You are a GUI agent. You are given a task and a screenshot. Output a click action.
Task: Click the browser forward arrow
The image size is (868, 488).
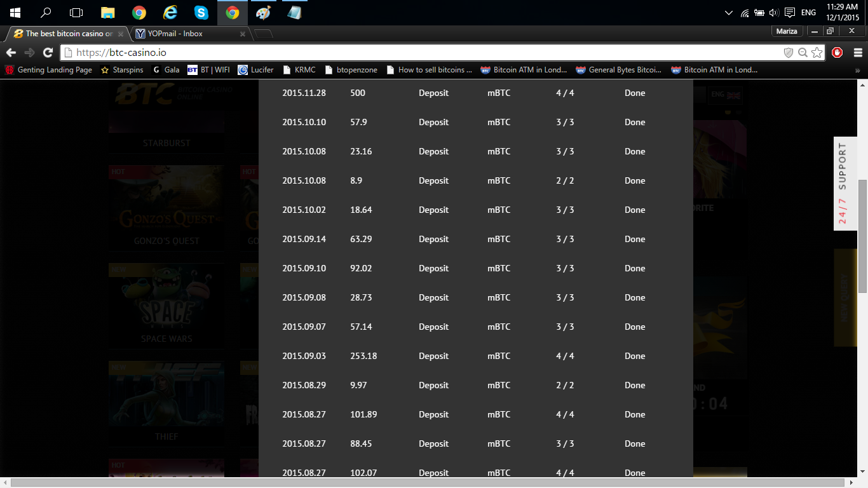pyautogui.click(x=29, y=53)
